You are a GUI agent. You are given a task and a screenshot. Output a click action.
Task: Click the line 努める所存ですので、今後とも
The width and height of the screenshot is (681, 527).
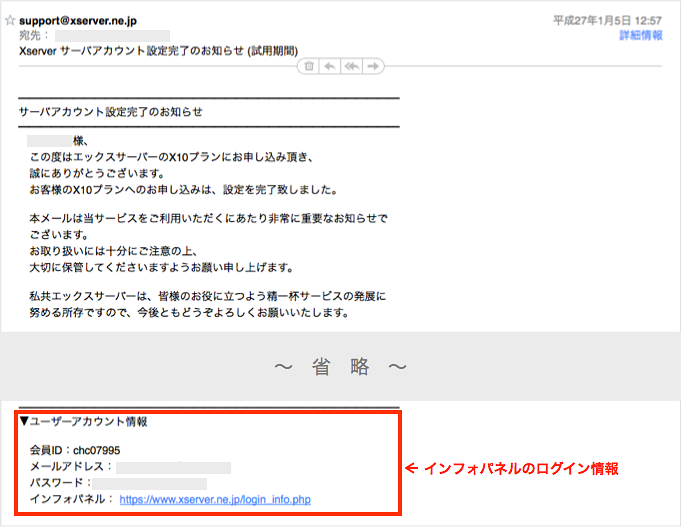click(190, 312)
